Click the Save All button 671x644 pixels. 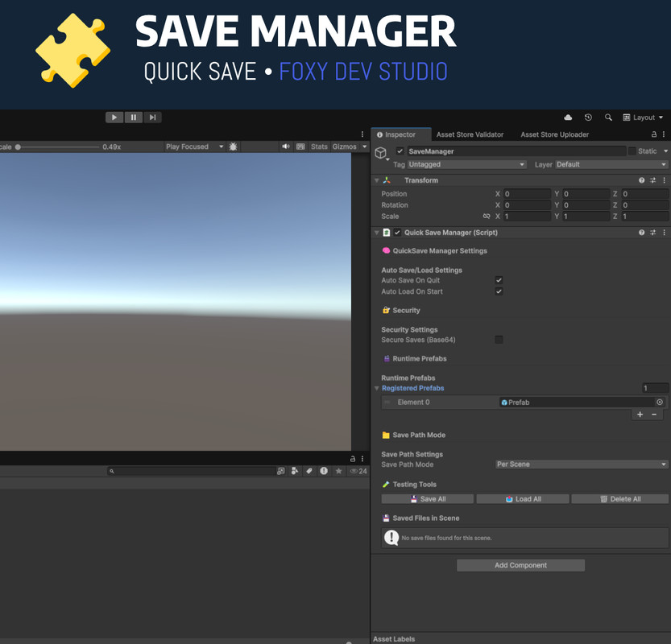tap(428, 499)
